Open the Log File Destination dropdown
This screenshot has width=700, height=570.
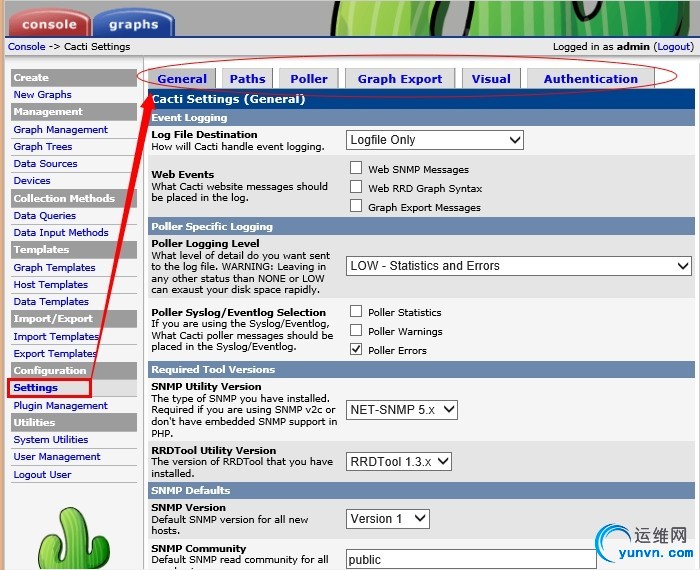coord(435,140)
